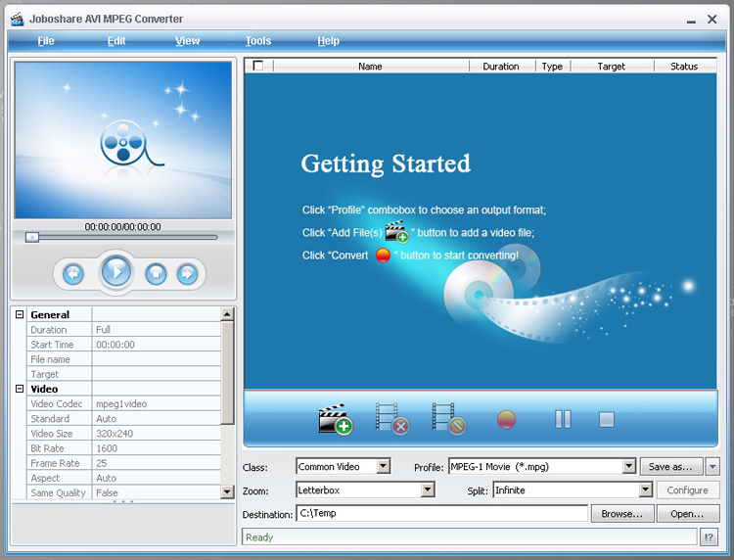Click the 'File name' property row
This screenshot has width=734, height=560.
coord(123,359)
